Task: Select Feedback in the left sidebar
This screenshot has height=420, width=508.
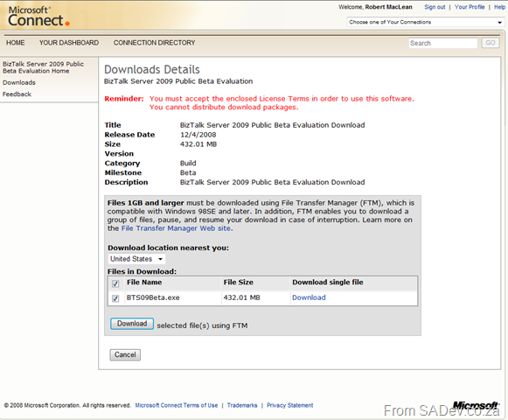Action: click(17, 94)
